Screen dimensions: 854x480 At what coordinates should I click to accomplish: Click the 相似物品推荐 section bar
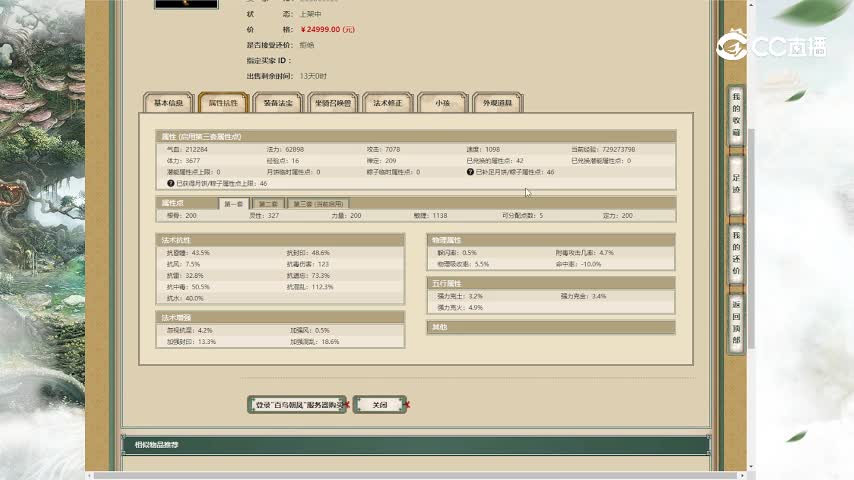[416, 445]
